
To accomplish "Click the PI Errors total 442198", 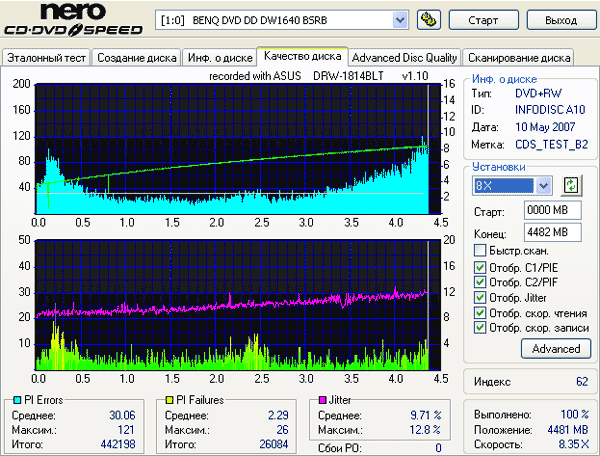I will [x=118, y=444].
